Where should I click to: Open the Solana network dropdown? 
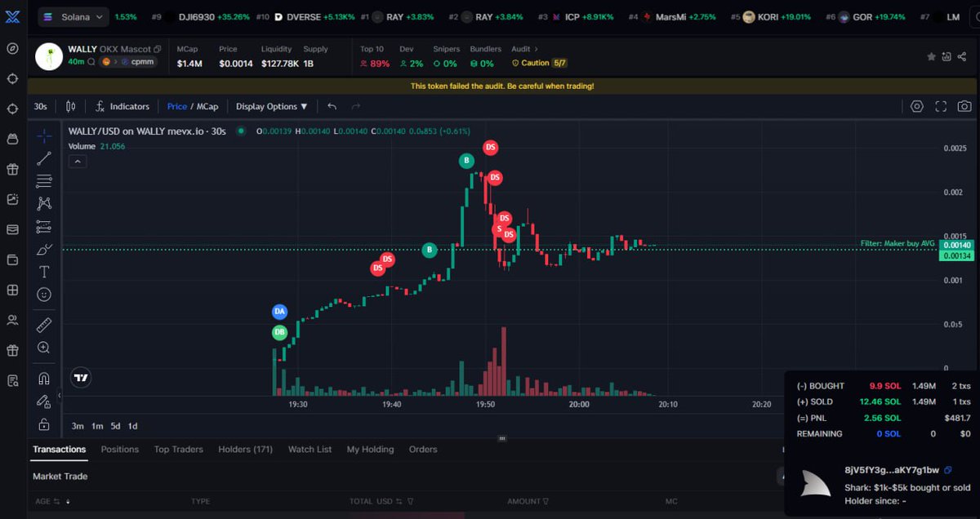coord(73,16)
